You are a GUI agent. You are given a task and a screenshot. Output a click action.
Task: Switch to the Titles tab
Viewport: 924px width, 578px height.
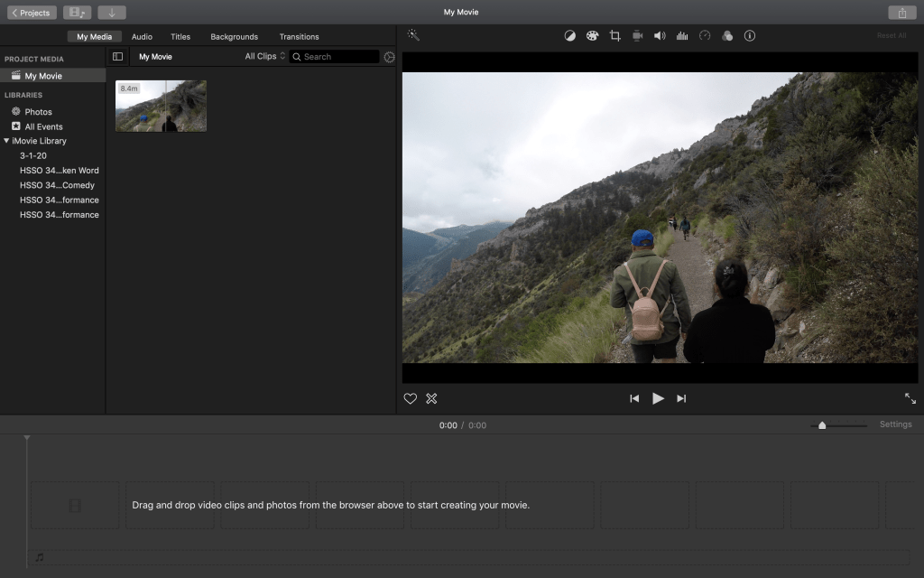tap(180, 37)
